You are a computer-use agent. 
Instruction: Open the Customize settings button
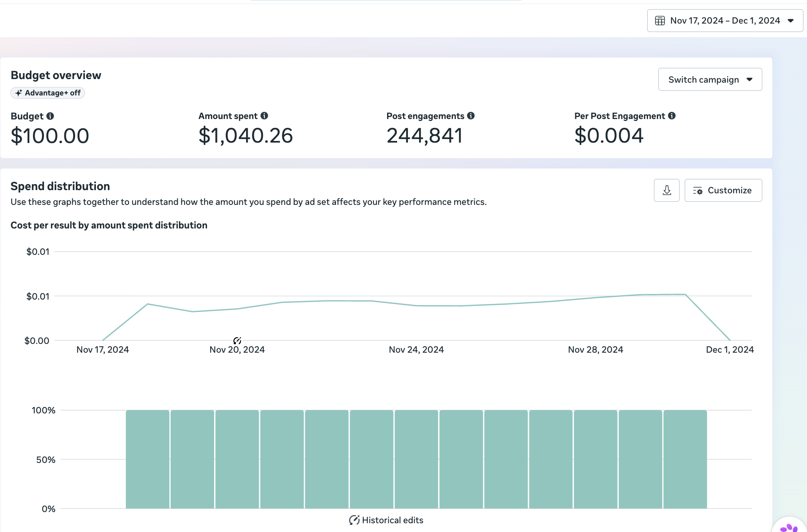point(723,191)
